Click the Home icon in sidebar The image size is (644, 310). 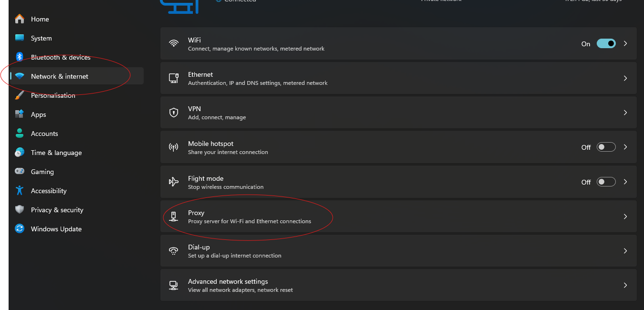[x=20, y=19]
